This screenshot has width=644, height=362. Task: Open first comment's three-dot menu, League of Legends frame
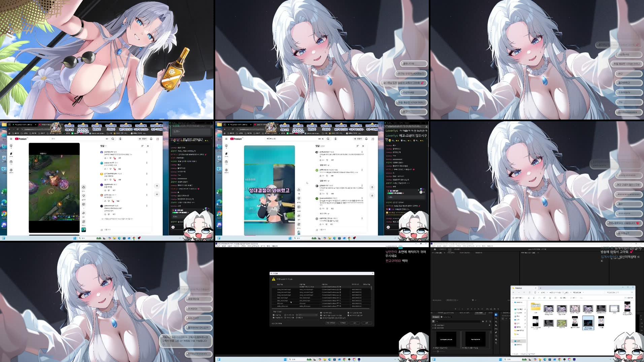[x=147, y=152]
